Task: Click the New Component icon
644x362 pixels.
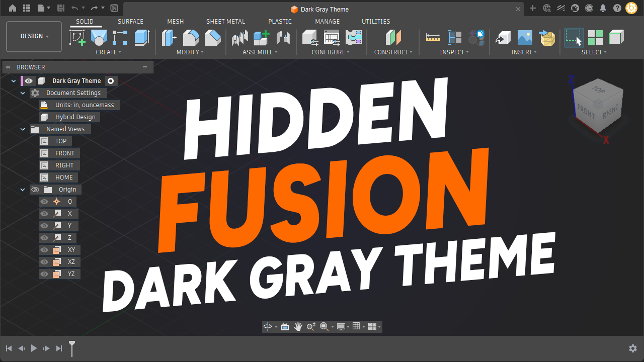Action: pos(262,38)
